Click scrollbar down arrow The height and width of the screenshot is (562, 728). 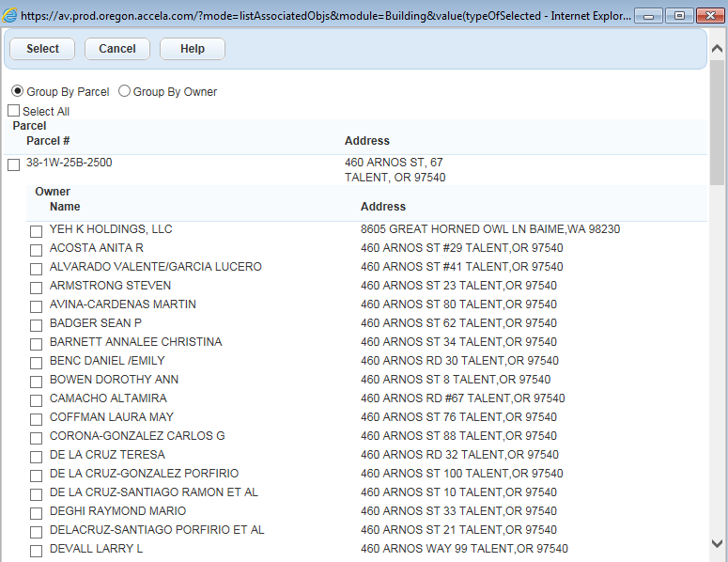coord(718,543)
